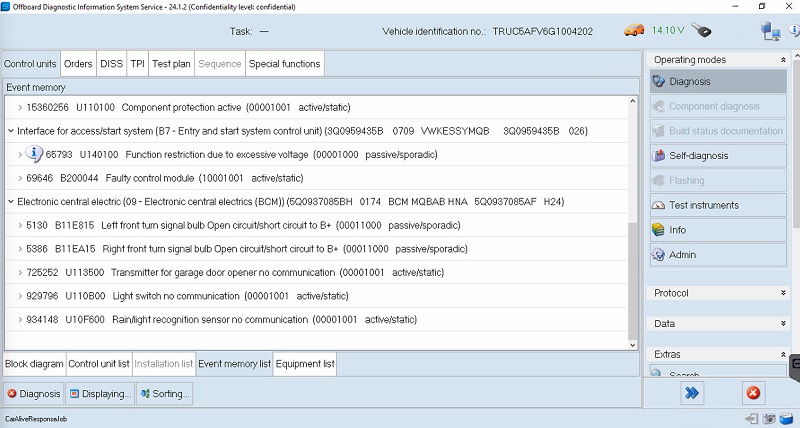The image size is (800, 428).
Task: Switch to the Control units tab
Action: pyautogui.click(x=30, y=64)
